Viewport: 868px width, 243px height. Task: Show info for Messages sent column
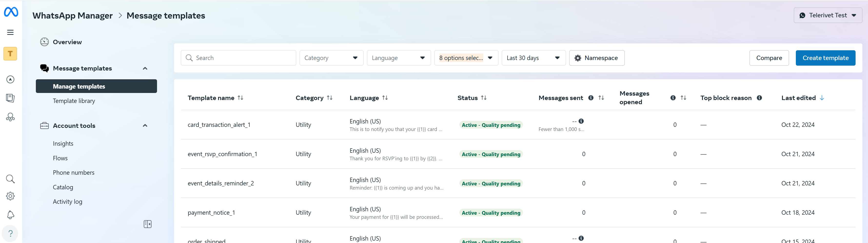pyautogui.click(x=591, y=98)
